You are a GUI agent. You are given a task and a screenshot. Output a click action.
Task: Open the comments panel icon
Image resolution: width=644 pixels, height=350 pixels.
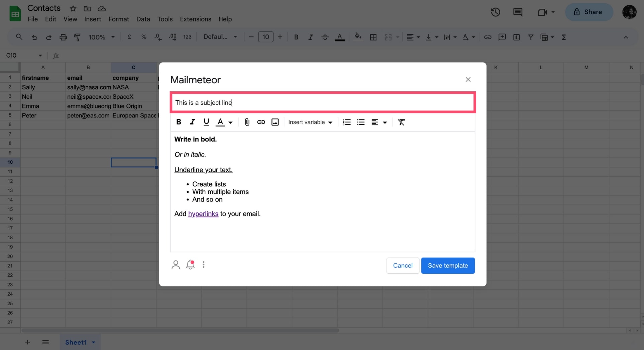click(518, 12)
